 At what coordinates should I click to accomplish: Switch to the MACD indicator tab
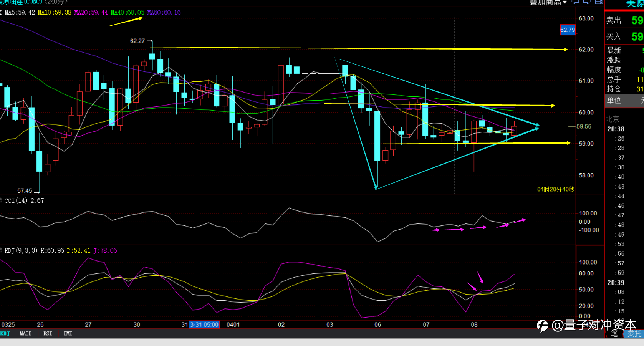coord(26,334)
